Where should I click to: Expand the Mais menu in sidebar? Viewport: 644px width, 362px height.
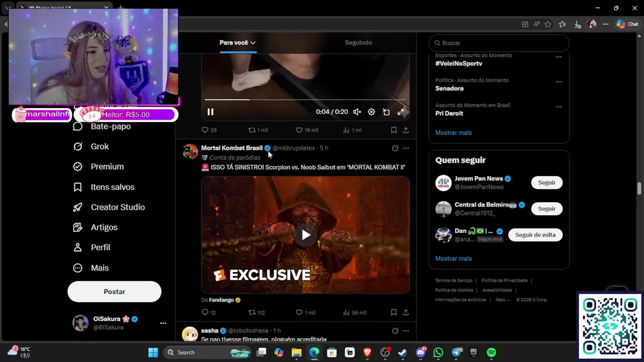[91, 268]
